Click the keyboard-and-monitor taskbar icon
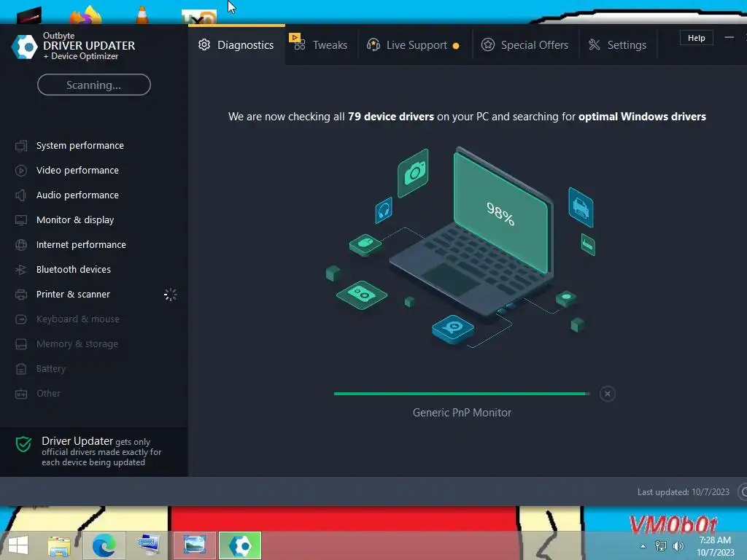 149,545
